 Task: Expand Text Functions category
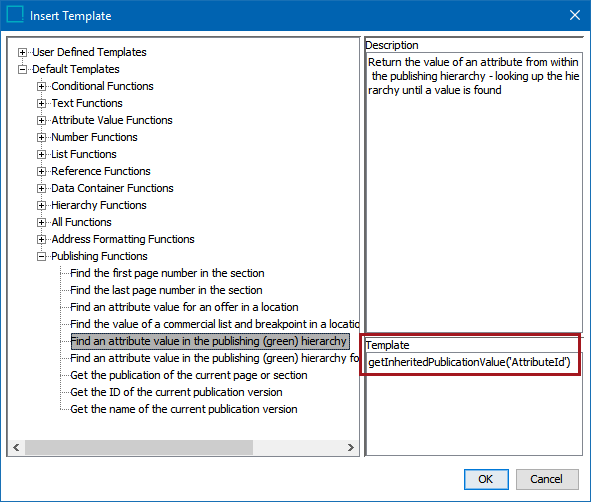pos(41,103)
